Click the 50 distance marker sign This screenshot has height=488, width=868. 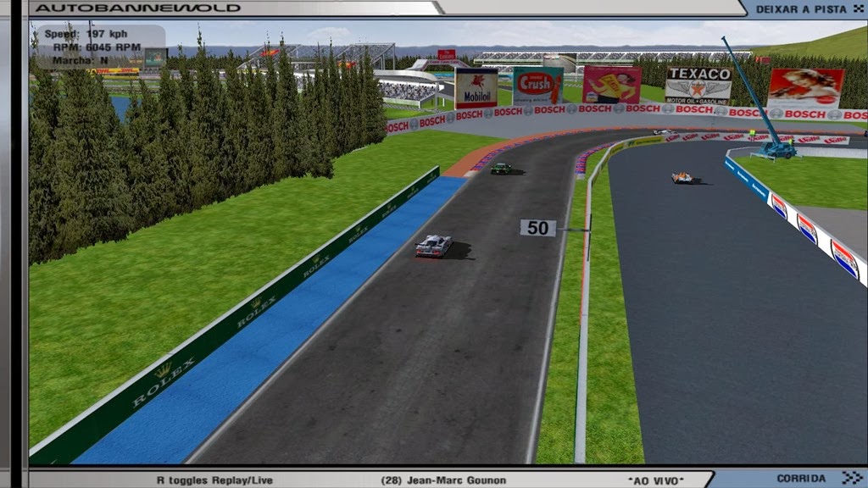click(x=537, y=228)
